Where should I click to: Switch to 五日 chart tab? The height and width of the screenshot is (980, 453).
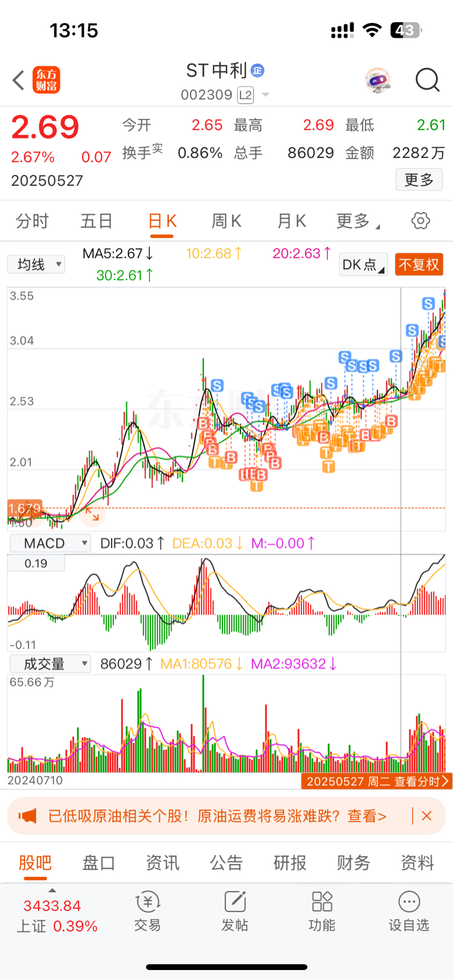click(97, 221)
